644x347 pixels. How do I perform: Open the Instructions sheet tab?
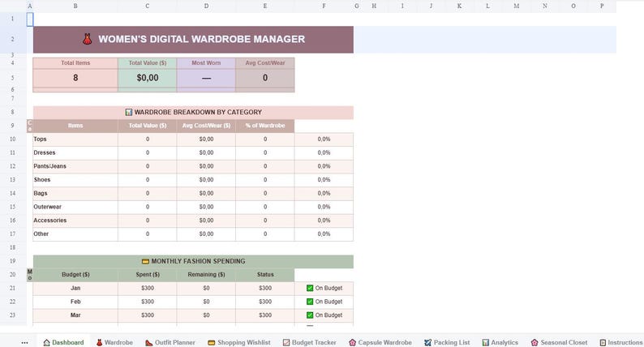(621, 342)
